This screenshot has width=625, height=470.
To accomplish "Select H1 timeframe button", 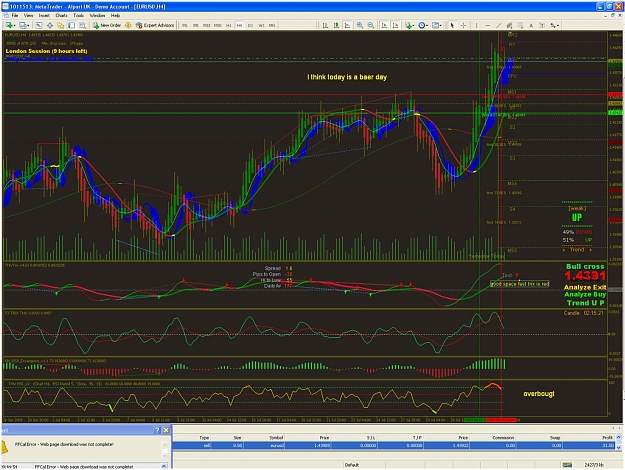I will [x=228, y=25].
